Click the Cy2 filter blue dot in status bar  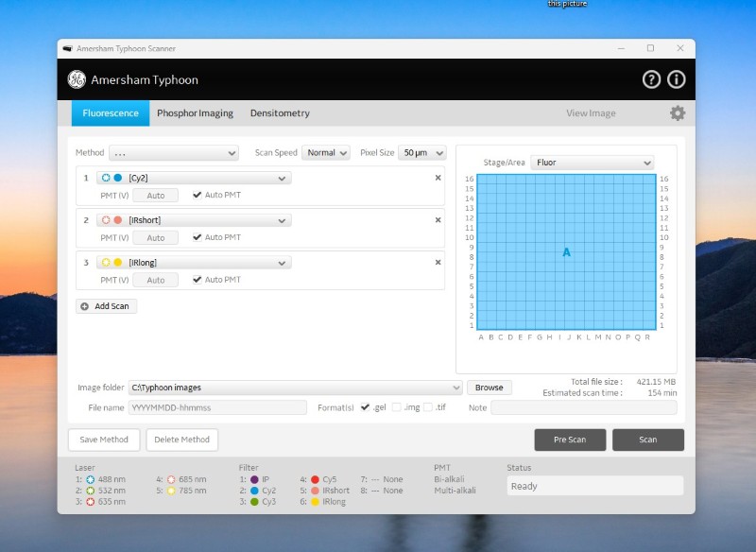pyautogui.click(x=254, y=491)
